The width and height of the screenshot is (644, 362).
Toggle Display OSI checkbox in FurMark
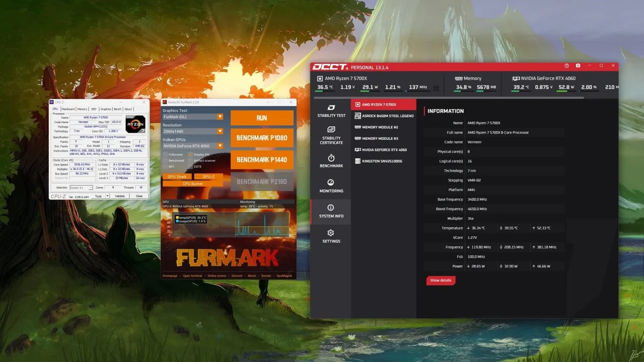point(190,154)
